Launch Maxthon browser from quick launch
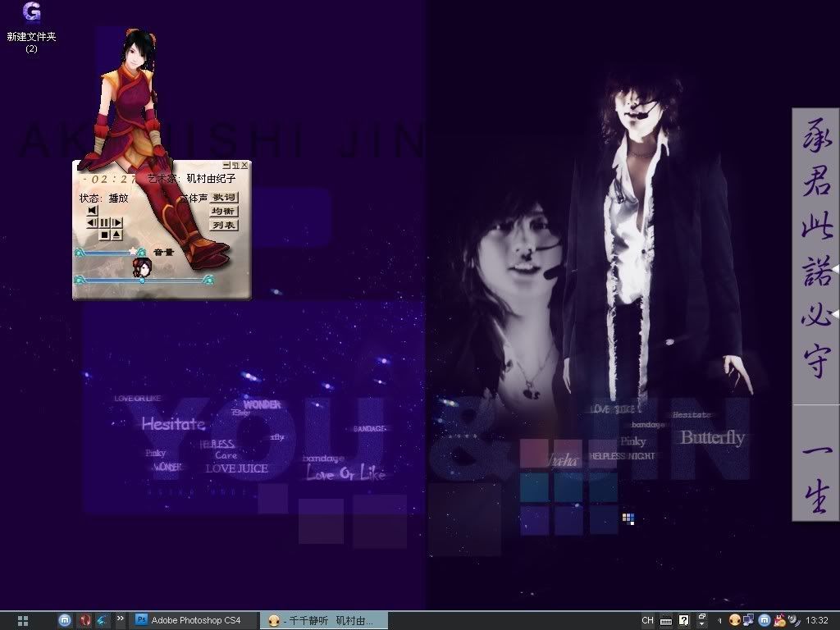Viewport: 840px width, 630px height. [65, 620]
